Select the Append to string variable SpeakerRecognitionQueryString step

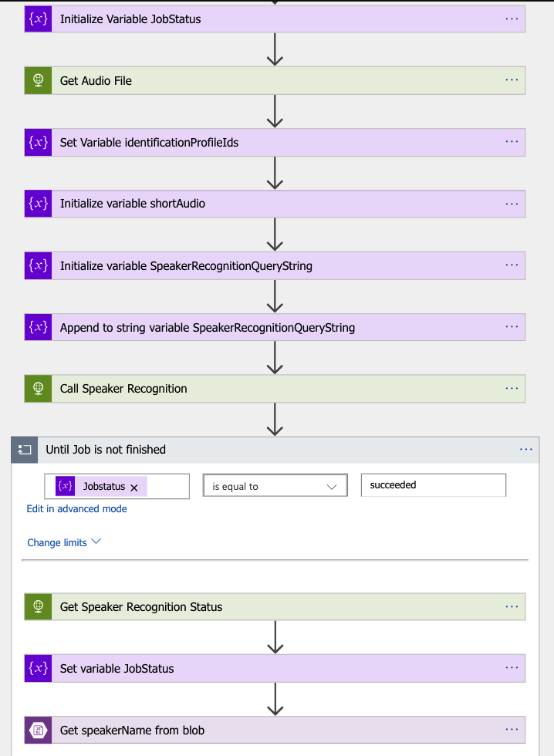pos(208,327)
